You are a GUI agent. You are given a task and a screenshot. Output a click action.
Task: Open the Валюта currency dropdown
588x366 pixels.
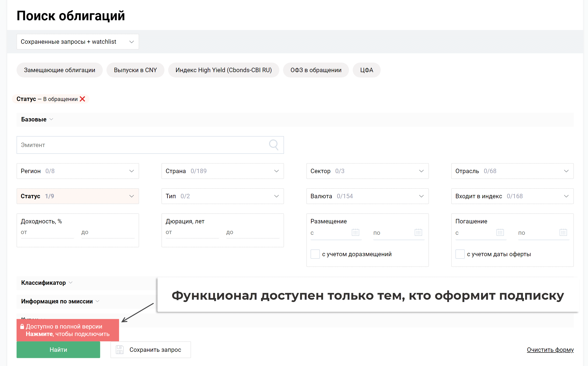pos(367,196)
